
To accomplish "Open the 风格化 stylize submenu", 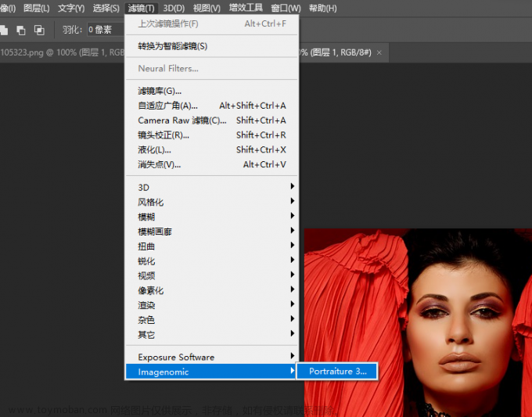I will point(212,202).
